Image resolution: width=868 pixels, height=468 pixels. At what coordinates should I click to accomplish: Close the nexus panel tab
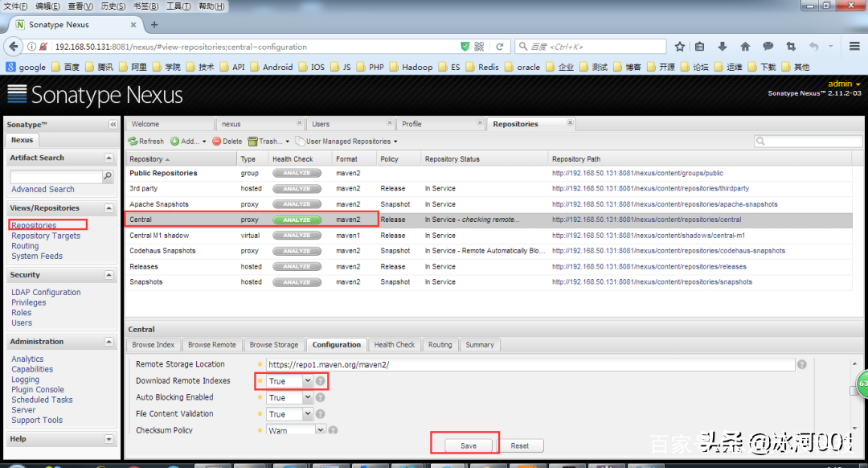(300, 123)
